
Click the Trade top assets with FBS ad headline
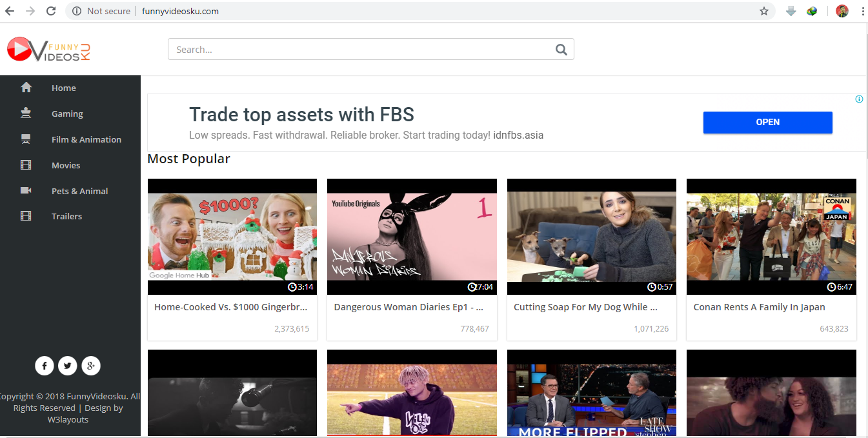301,115
